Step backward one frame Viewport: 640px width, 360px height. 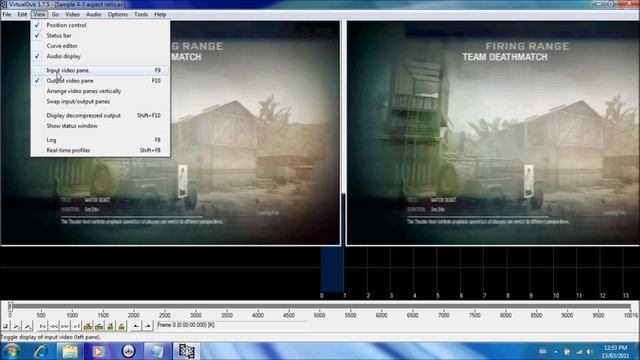(x=53, y=326)
